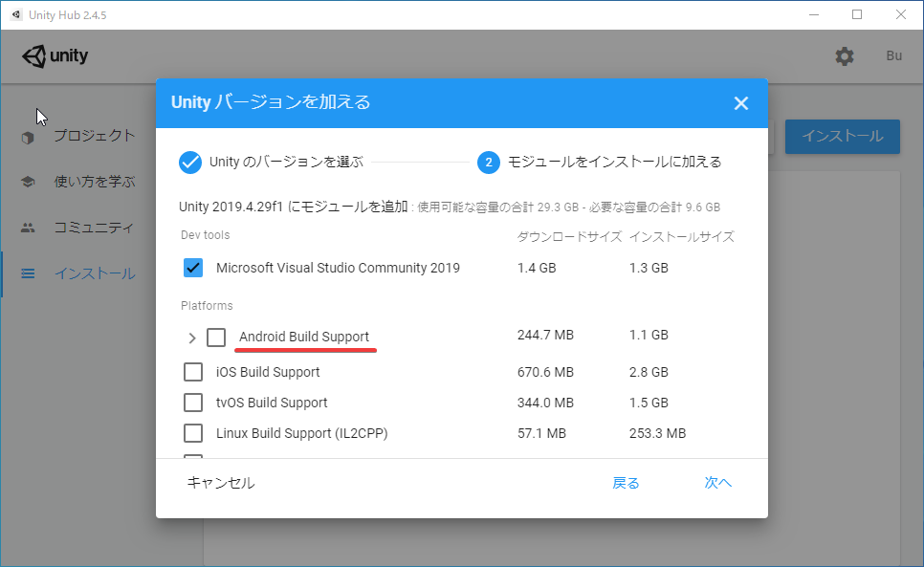Uncheck Microsoft Visual Studio Community 2019

pyautogui.click(x=193, y=268)
